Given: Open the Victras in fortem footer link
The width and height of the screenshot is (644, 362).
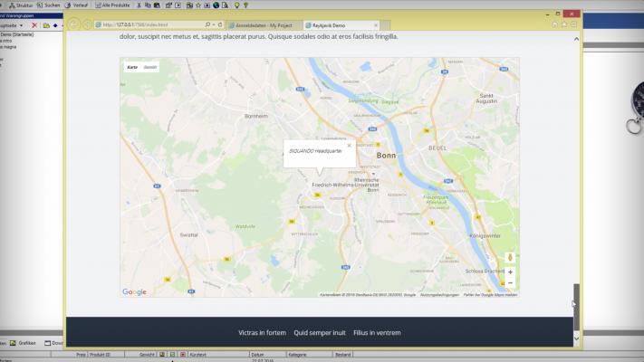Looking at the screenshot, I should coord(262,333).
